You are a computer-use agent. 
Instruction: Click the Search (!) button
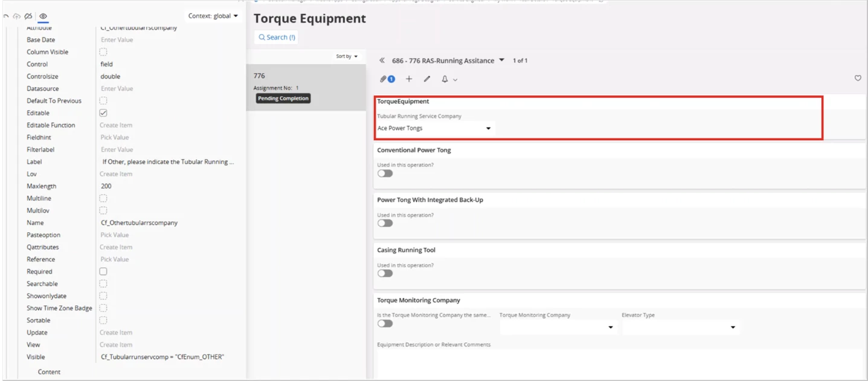point(277,37)
